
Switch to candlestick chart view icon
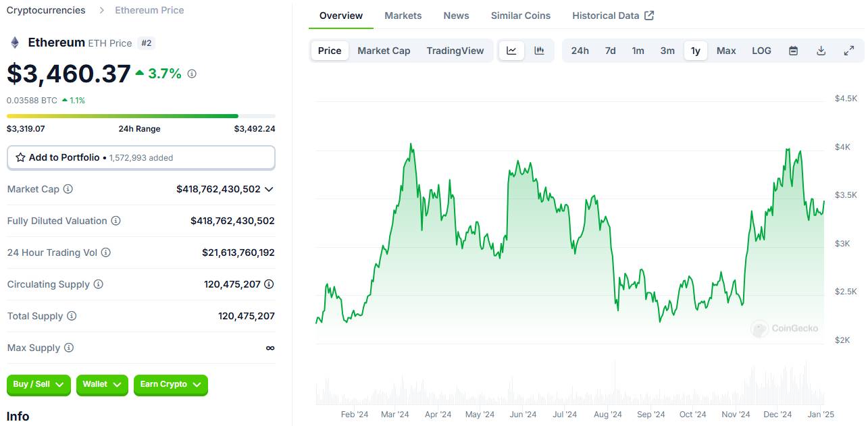tap(539, 51)
